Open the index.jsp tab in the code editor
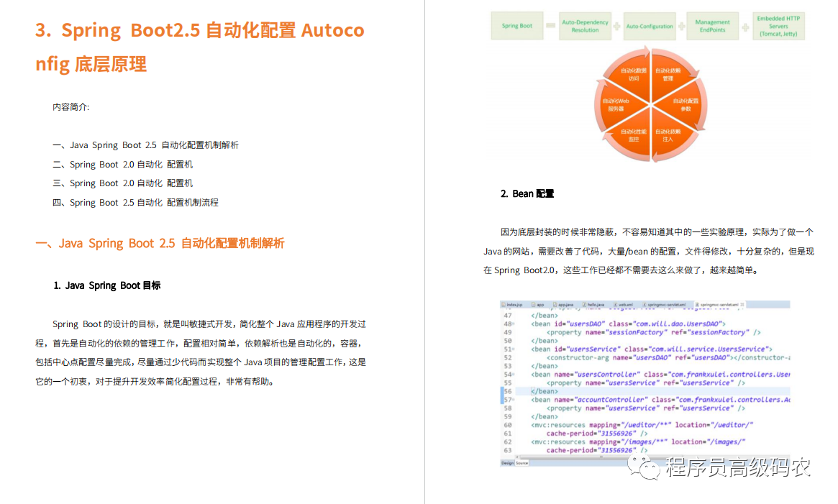838x504 pixels. pos(512,305)
